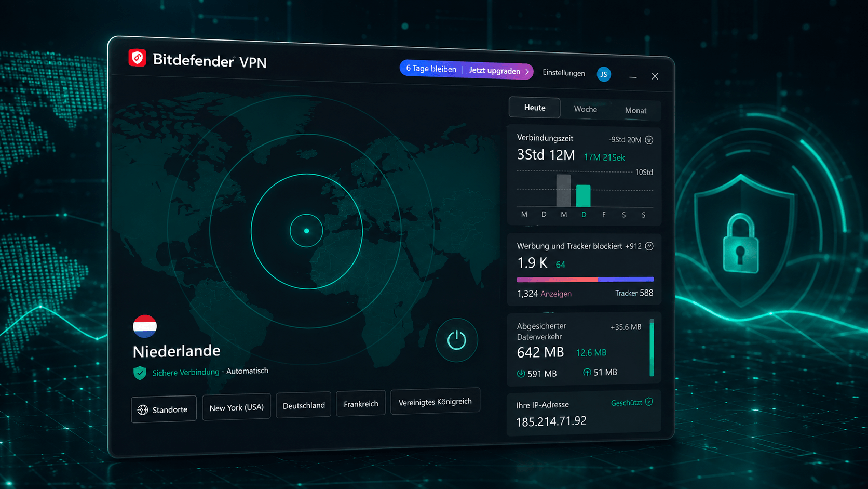Open the JS user account avatar
The width and height of the screenshot is (868, 489).
[x=604, y=74]
